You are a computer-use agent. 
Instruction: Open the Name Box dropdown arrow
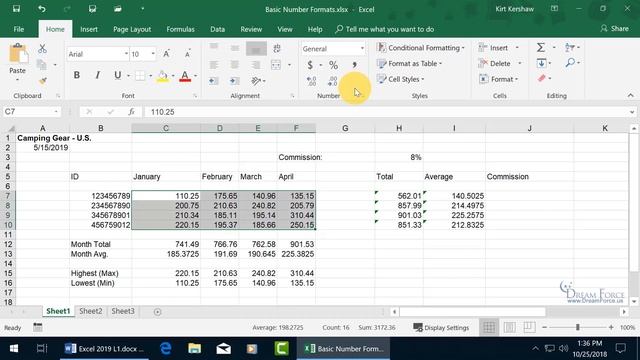point(56,112)
